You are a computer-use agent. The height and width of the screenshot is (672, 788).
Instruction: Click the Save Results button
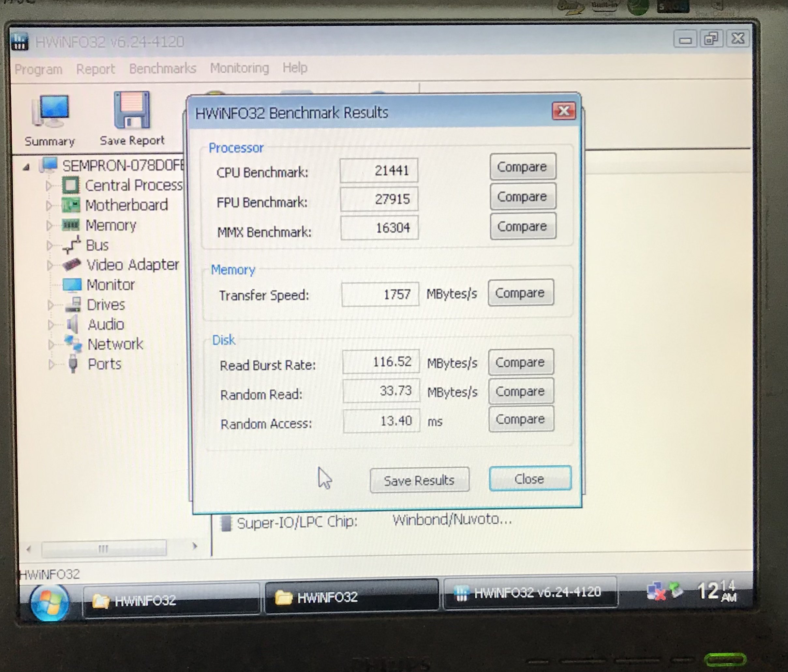(419, 480)
